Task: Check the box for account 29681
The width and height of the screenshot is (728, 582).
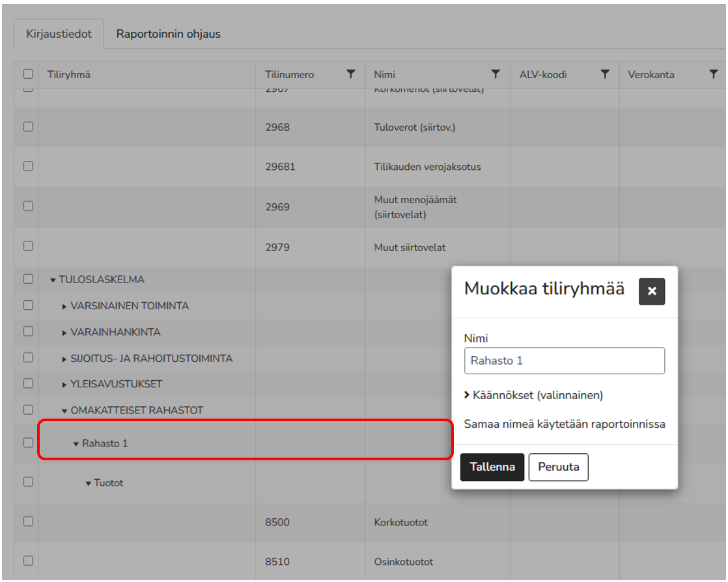Action: [x=28, y=166]
